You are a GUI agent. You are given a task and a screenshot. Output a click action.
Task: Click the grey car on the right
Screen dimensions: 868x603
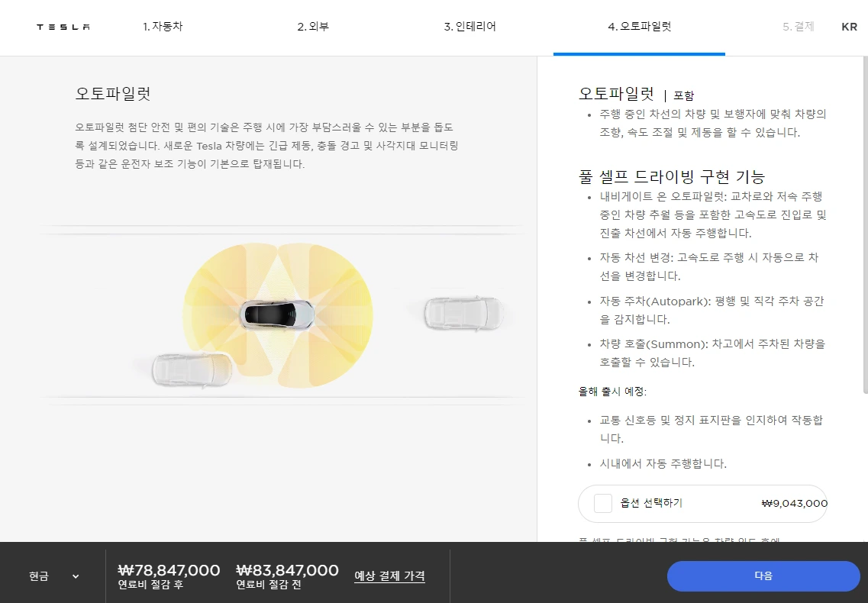click(464, 314)
